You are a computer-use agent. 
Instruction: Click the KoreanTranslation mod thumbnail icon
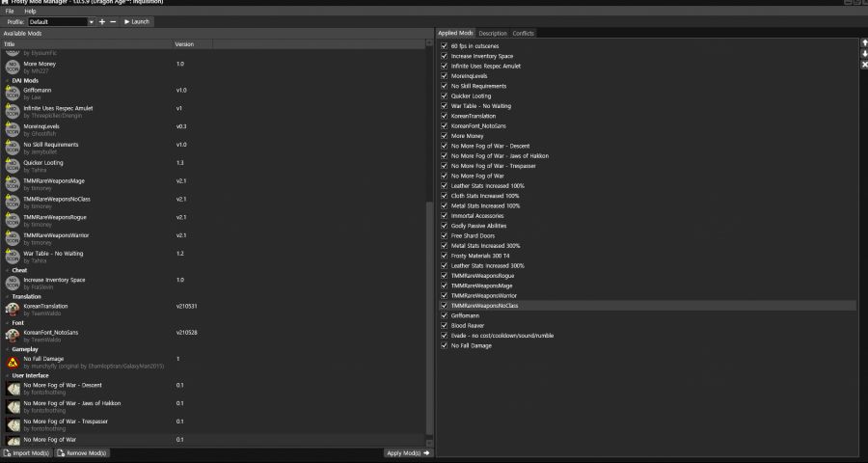coord(14,309)
